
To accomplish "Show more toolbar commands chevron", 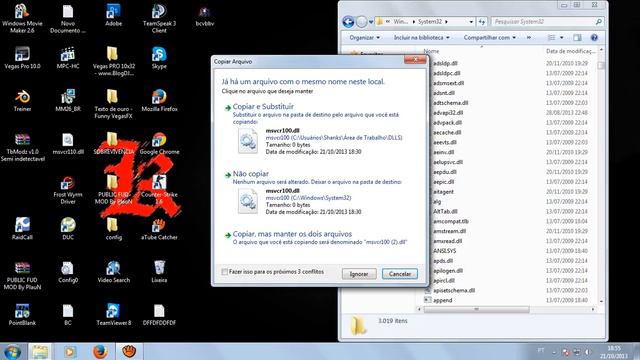I will click(529, 38).
